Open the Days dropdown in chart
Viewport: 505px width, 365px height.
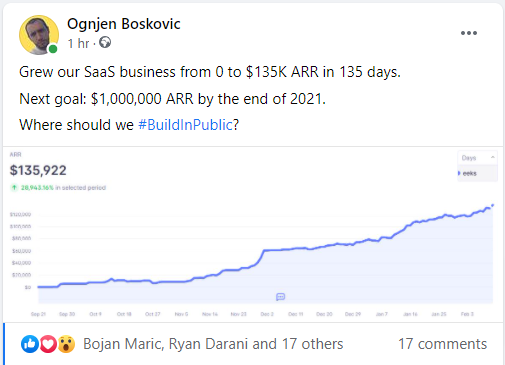[x=477, y=158]
